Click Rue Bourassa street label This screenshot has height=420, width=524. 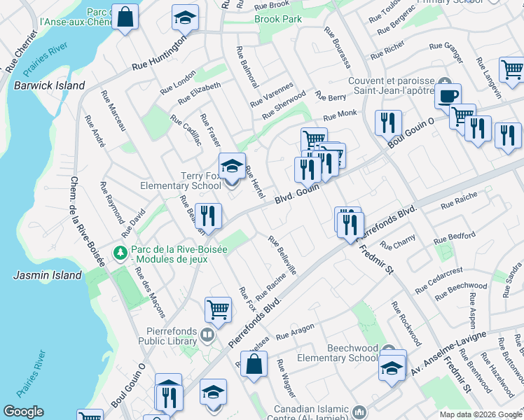(x=338, y=48)
